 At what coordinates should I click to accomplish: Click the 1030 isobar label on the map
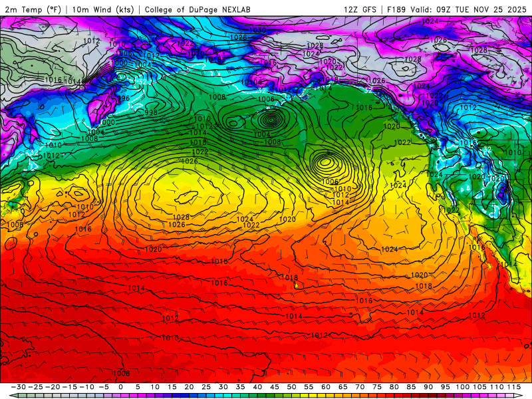click(257, 30)
